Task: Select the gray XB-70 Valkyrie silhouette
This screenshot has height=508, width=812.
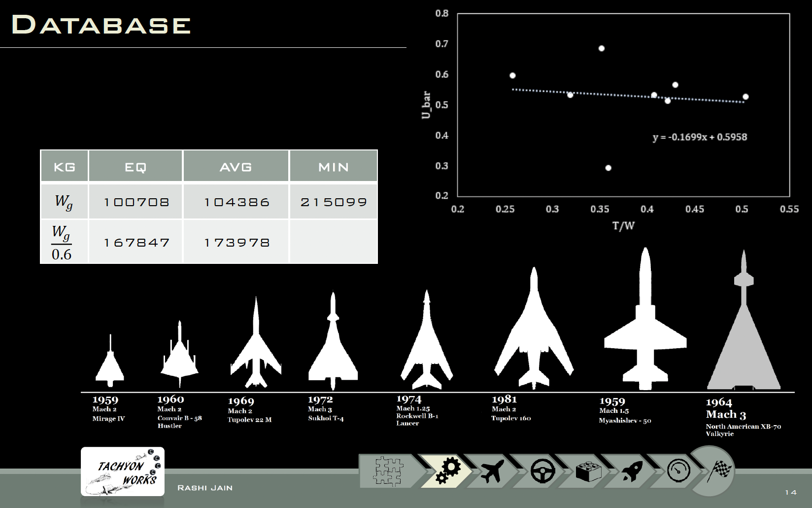Action: coord(743,340)
